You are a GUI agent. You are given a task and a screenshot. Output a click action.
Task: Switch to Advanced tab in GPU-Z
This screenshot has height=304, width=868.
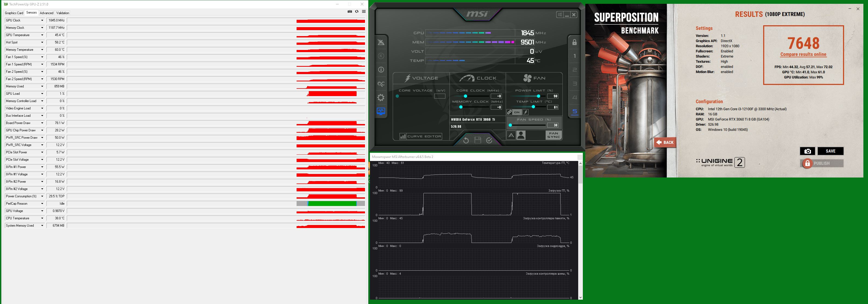pos(46,13)
